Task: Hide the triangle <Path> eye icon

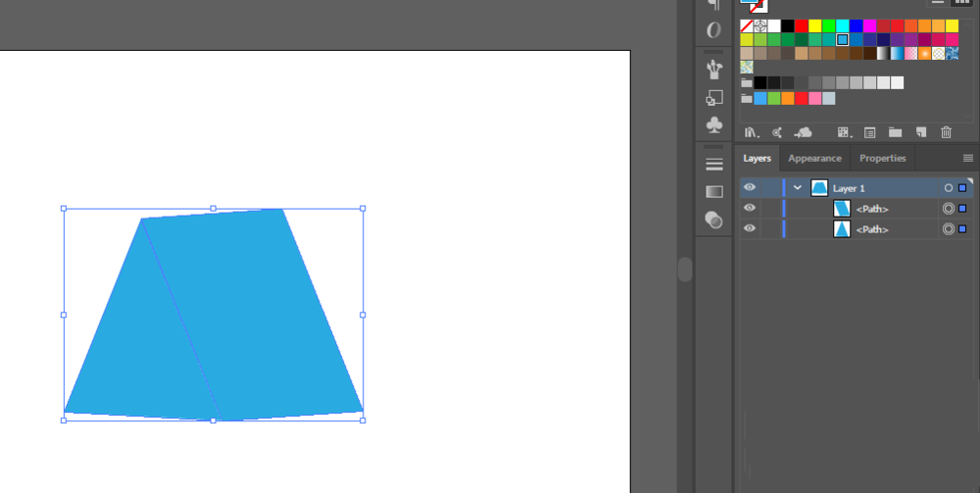Action: click(750, 228)
